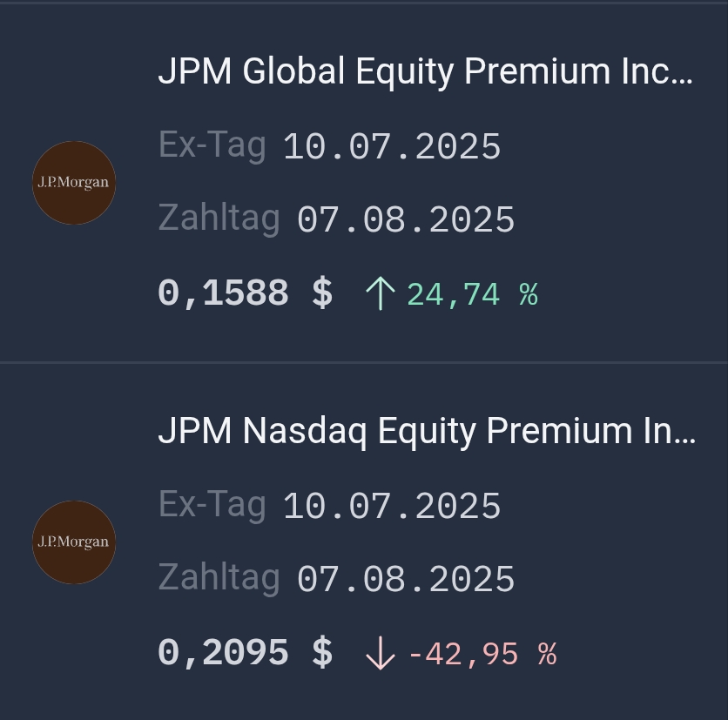Select Zahltag date 07.08.2025 of Global Equity
728x720 pixels.
click(406, 219)
